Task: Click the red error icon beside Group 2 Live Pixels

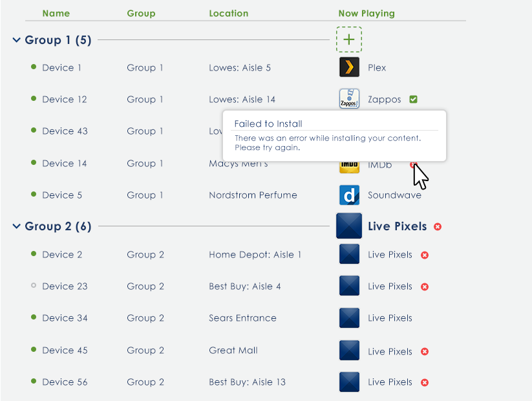Action: [438, 226]
